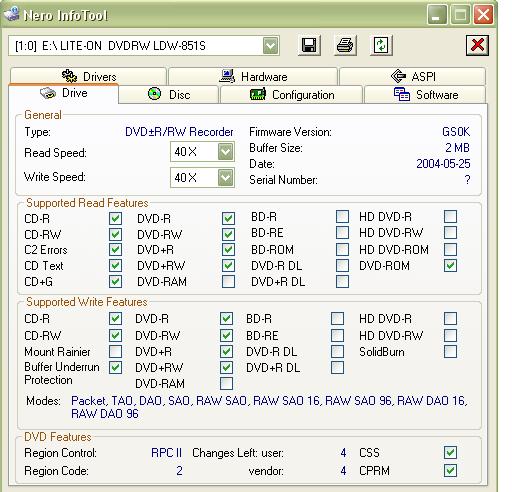This screenshot has height=492, width=512.
Task: Toggle SolidBurn write checkbox
Action: pos(450,351)
